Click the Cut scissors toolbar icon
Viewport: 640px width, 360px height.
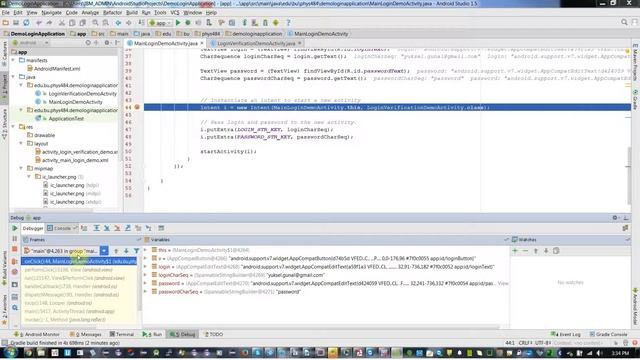[62, 23]
